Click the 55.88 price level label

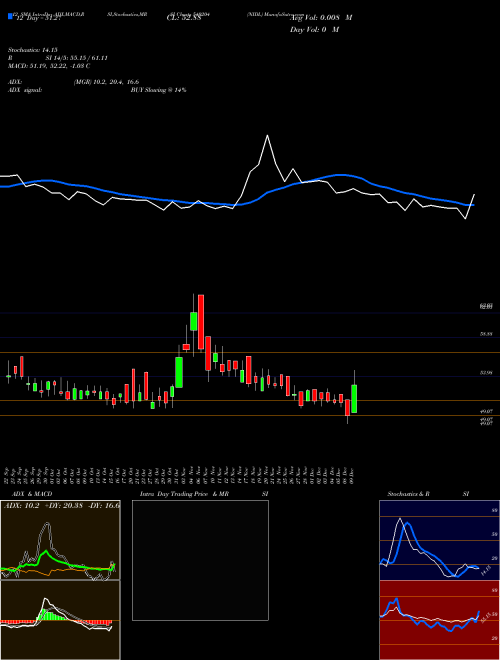486,334
